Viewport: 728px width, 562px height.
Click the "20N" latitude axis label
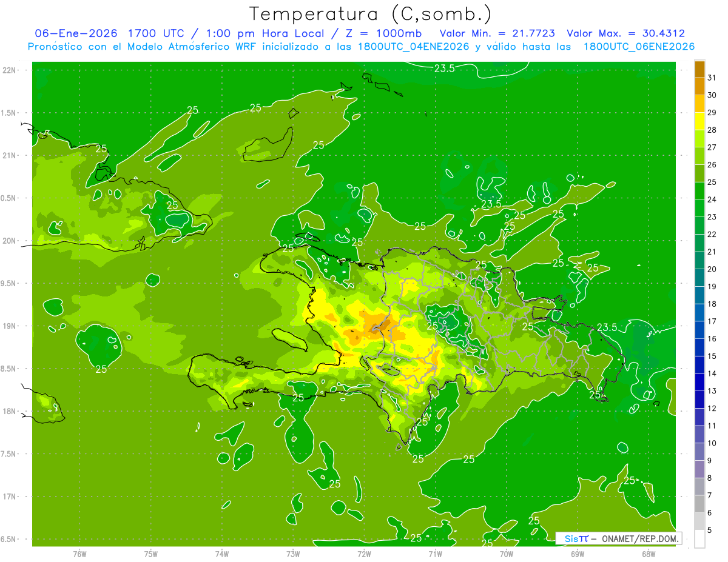(x=10, y=241)
